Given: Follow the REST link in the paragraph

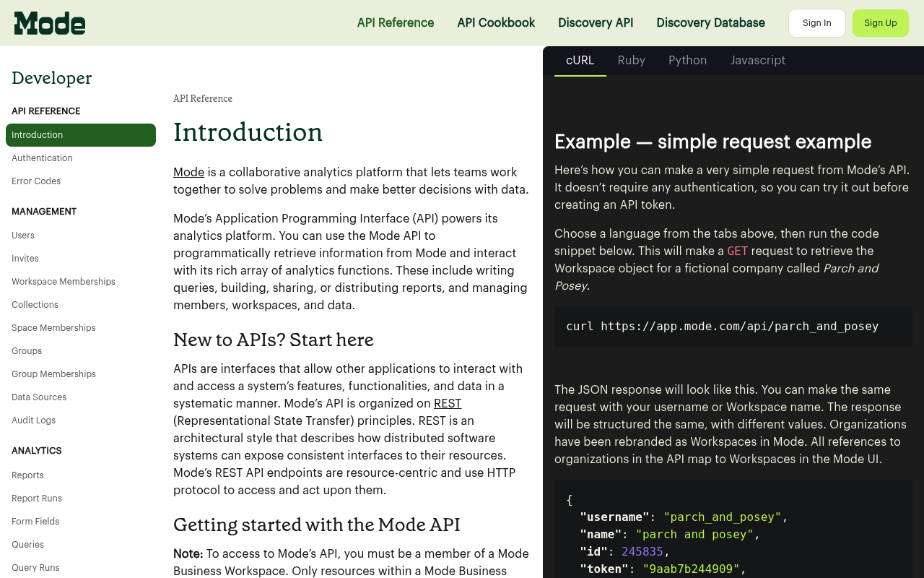Looking at the screenshot, I should pos(448,403).
